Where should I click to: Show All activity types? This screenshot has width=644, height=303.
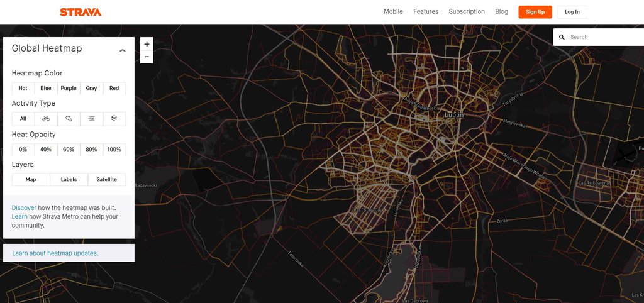(23, 118)
